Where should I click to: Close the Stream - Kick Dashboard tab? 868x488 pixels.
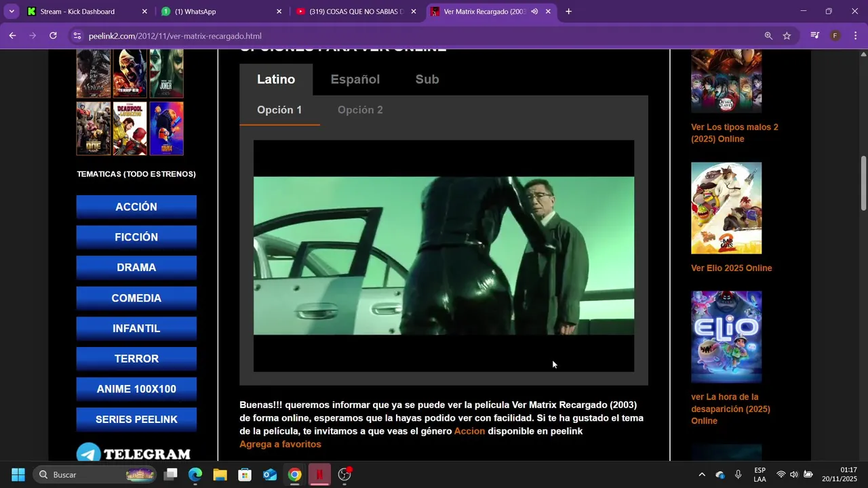(x=144, y=12)
